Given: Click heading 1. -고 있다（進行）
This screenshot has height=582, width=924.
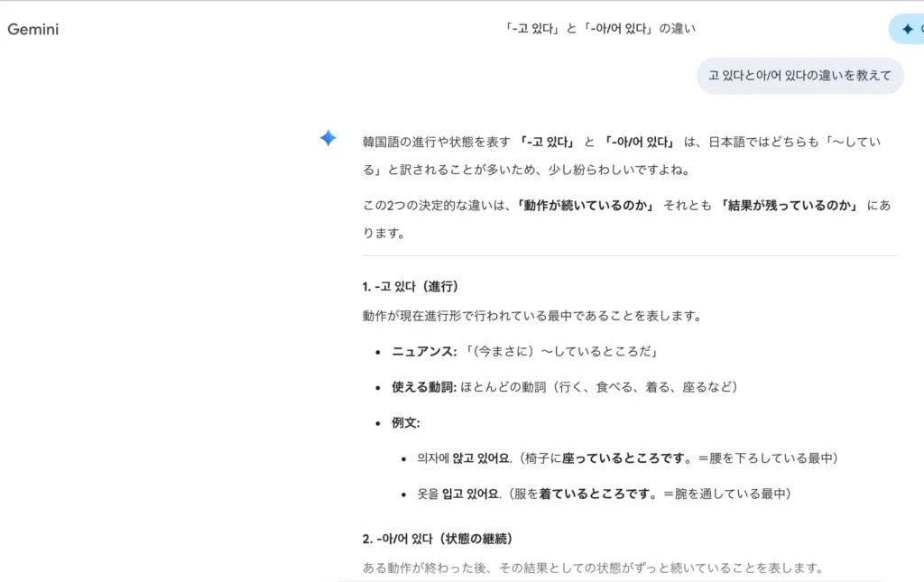Looking at the screenshot, I should [411, 286].
